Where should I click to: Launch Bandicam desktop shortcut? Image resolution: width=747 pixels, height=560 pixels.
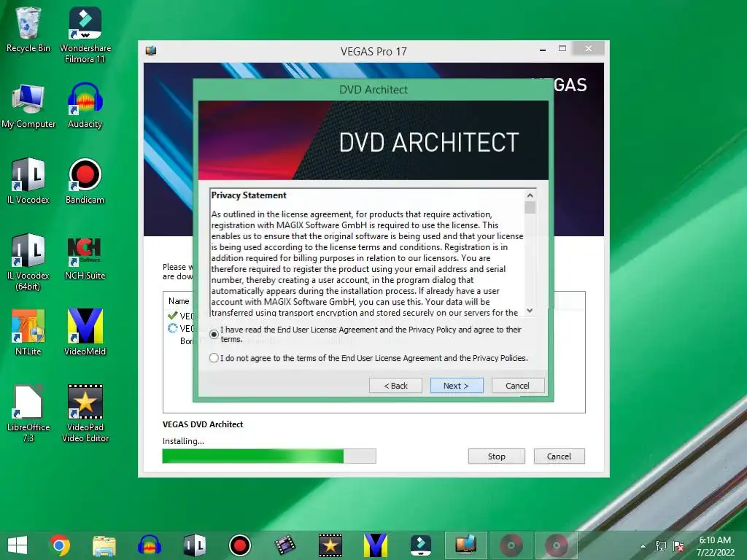pos(85,181)
